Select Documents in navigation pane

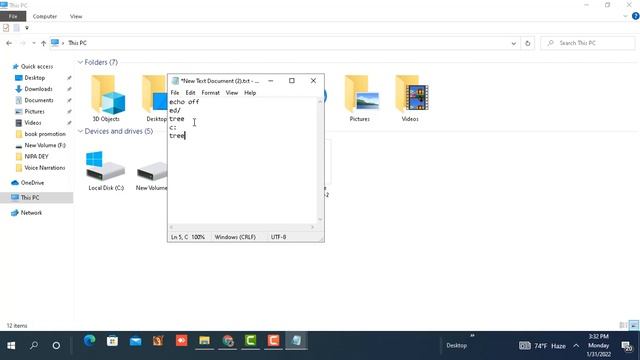tap(39, 100)
